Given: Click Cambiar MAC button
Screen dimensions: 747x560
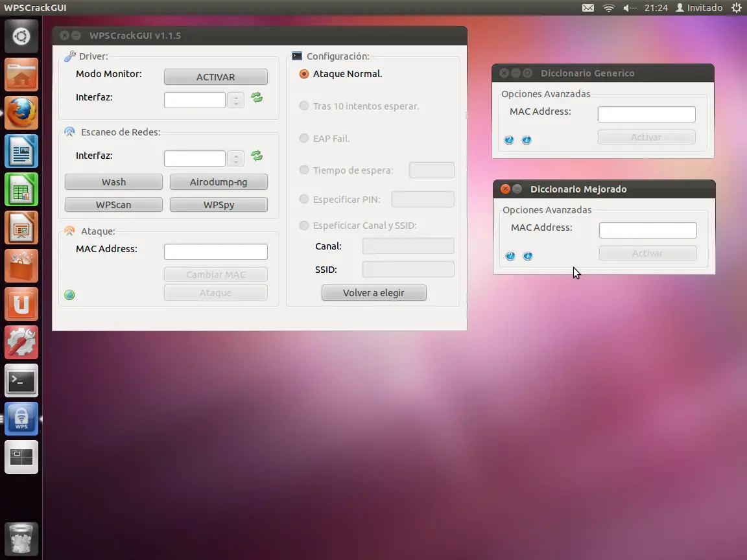Looking at the screenshot, I should (x=216, y=274).
